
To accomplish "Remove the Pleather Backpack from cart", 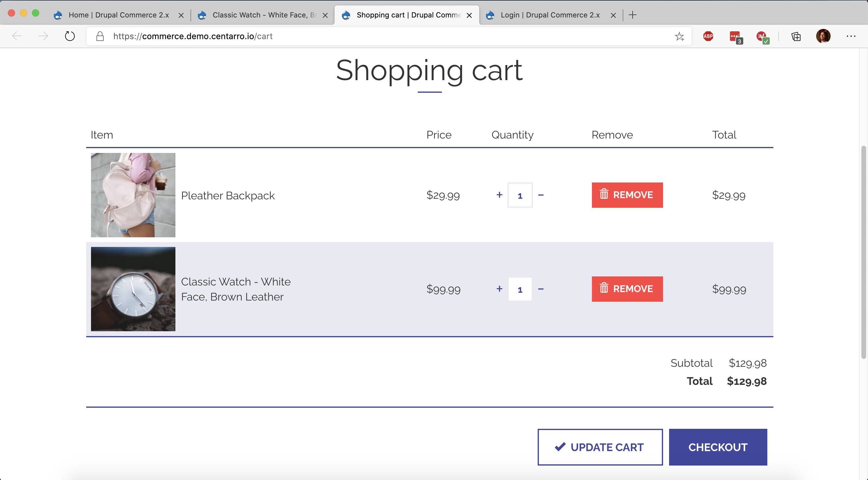I will coord(627,195).
